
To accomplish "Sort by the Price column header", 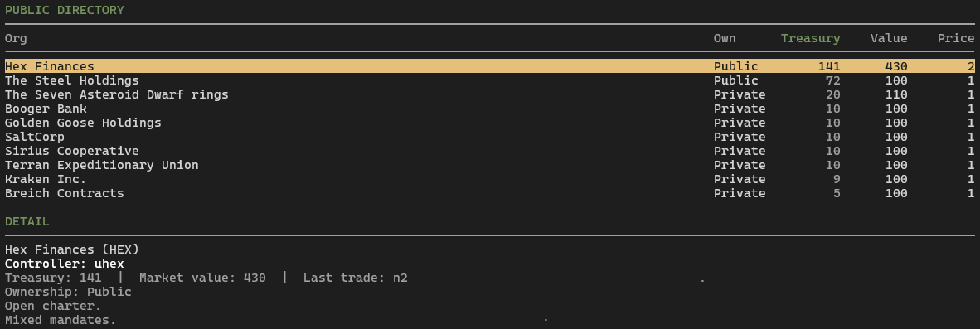I will 956,39.
